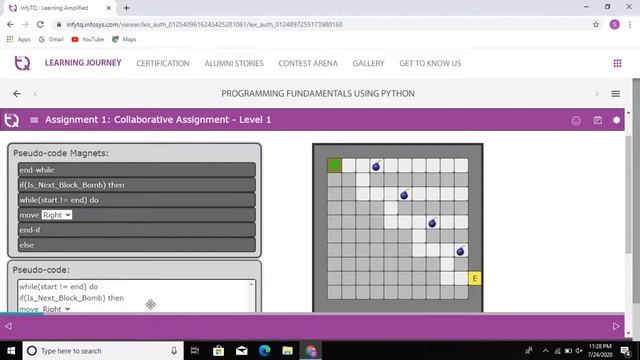Go to the next course page chevron
The image size is (640, 360).
pos(596,94)
